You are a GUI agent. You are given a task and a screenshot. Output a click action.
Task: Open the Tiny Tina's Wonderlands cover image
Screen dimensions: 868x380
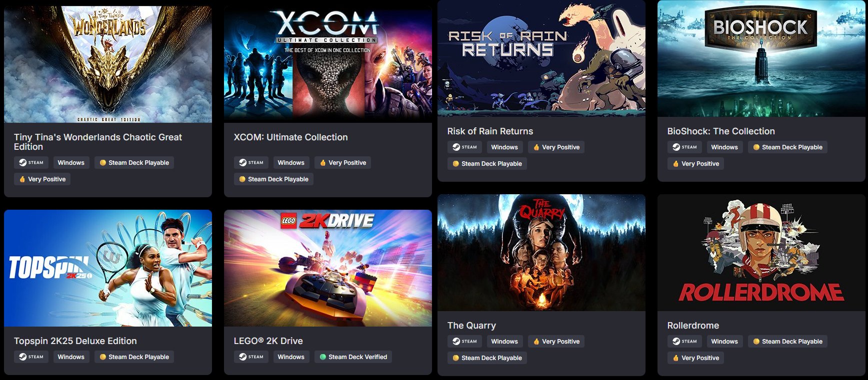[108, 64]
